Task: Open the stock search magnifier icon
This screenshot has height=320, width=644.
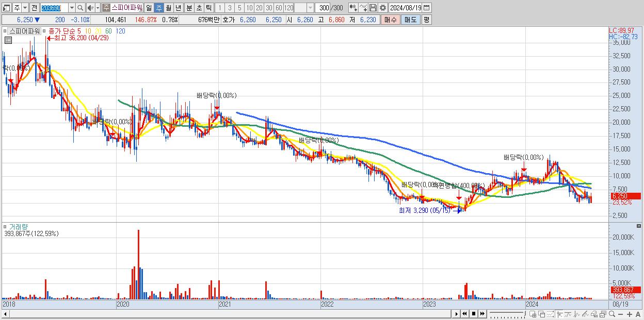Action: tap(81, 8)
